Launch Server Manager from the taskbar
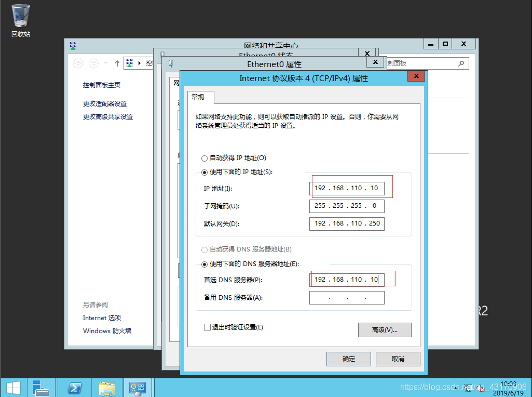 tap(40, 388)
